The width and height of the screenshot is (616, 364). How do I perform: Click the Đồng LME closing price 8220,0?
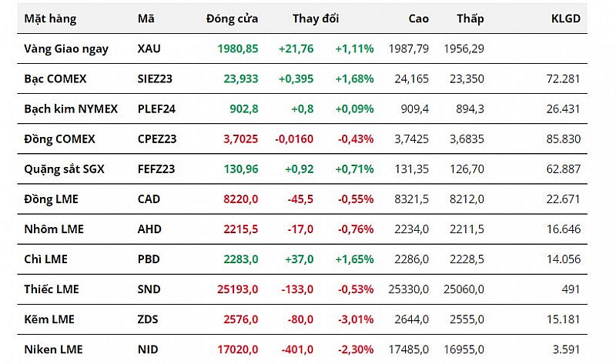coord(240,199)
